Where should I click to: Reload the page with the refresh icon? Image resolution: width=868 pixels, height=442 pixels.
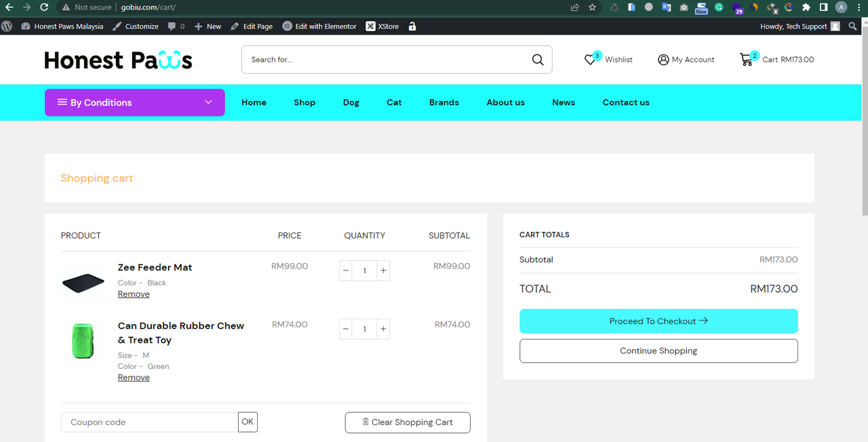coord(44,7)
